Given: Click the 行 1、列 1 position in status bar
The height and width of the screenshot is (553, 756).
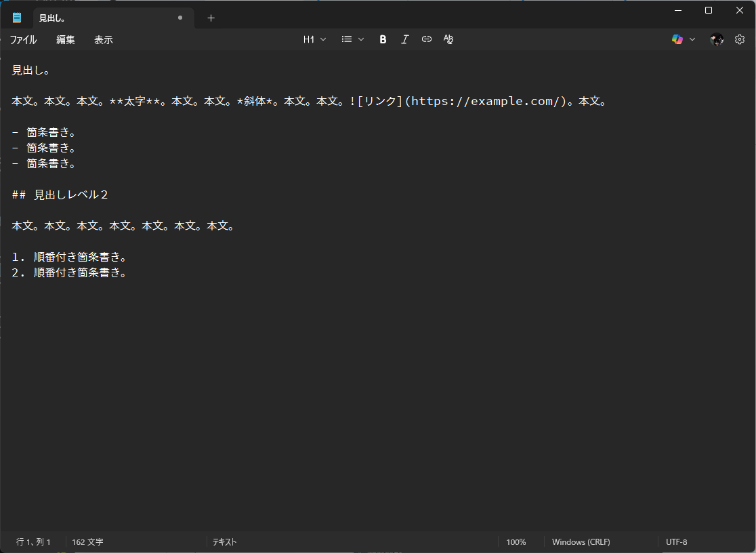Looking at the screenshot, I should pyautogui.click(x=34, y=542).
